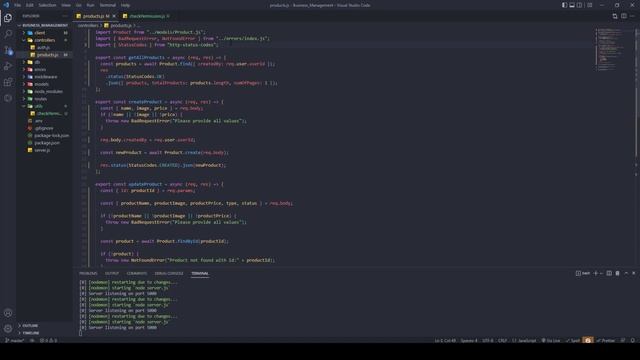Select the TERMINAL panel tab
The height and width of the screenshot is (360, 640).
[200, 273]
